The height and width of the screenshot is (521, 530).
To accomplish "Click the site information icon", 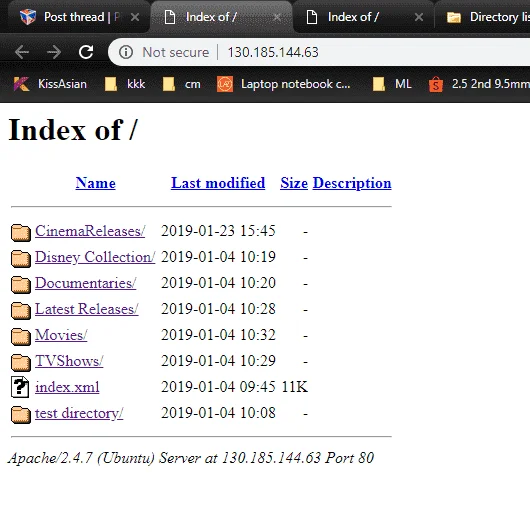I will tap(126, 52).
